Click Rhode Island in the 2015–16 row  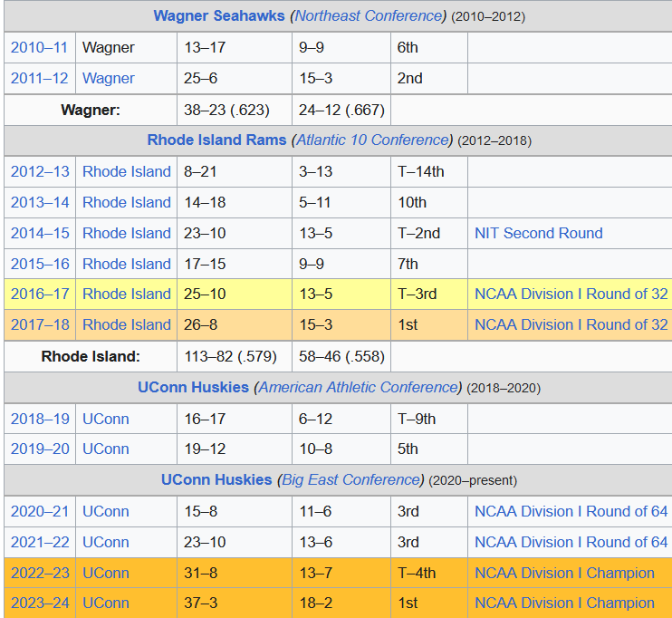tap(127, 265)
